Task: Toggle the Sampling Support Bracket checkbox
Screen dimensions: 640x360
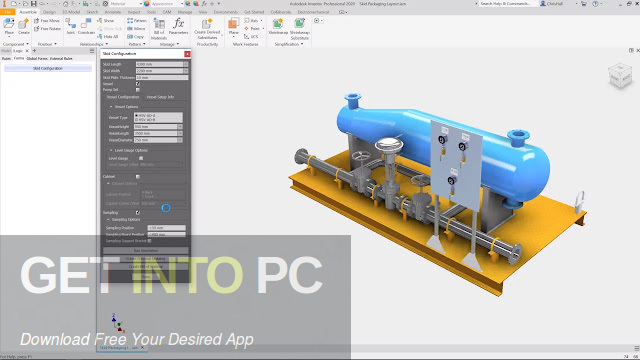Action: [149, 241]
